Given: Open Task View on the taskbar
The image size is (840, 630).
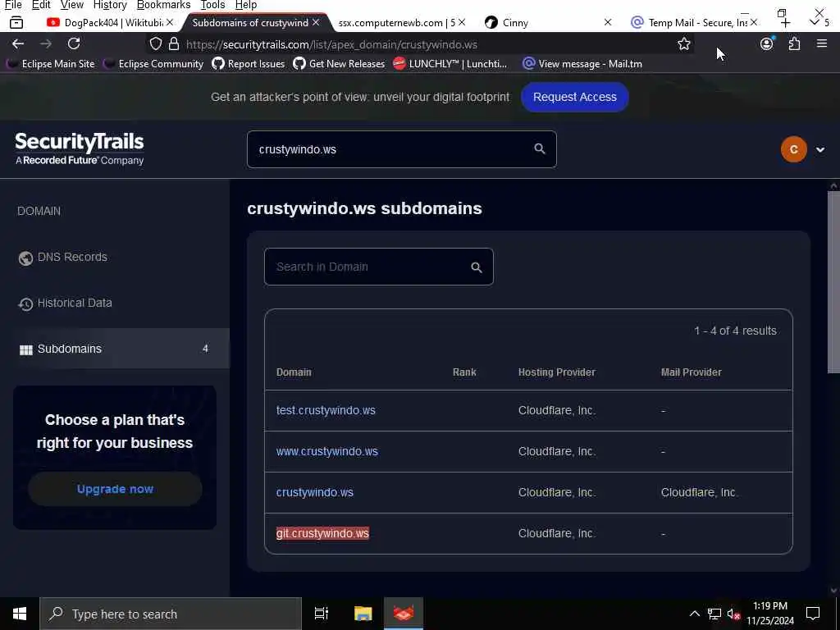Looking at the screenshot, I should coord(322,614).
